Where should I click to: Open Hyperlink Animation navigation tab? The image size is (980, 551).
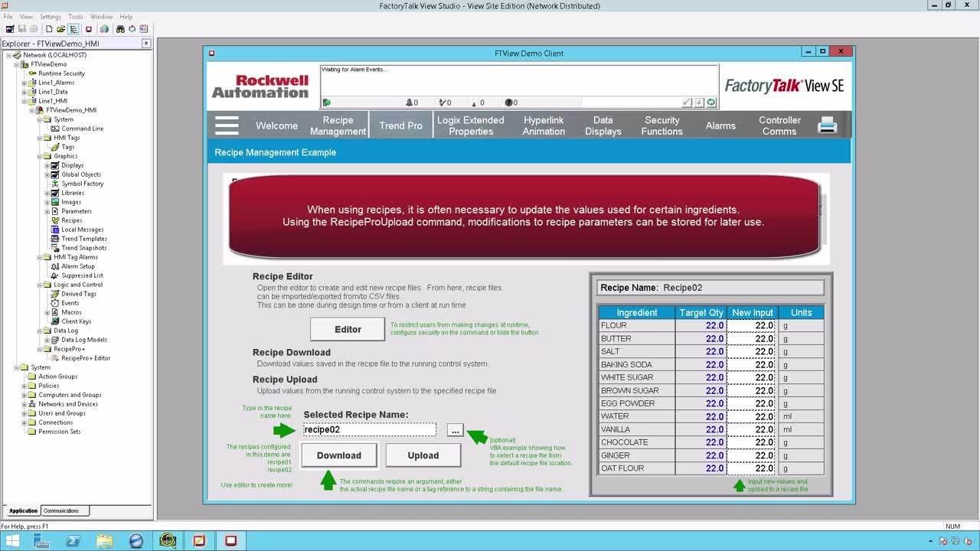pos(544,126)
